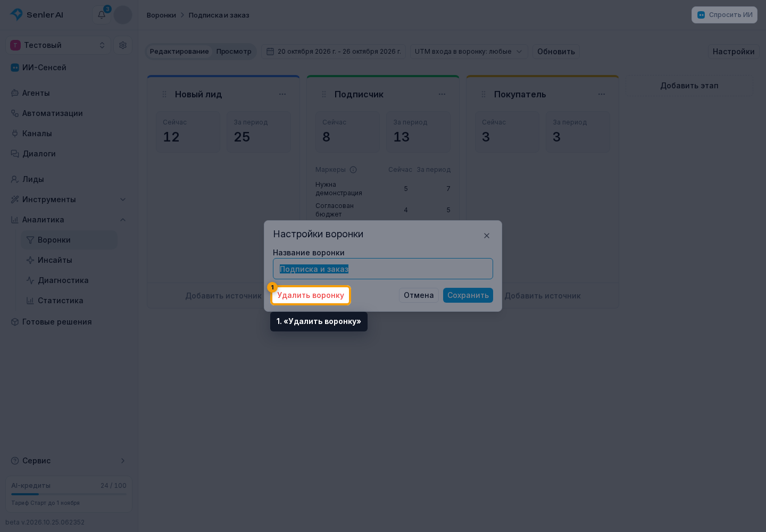This screenshot has width=766, height=532.
Task: Click the «Маркеры» info icon
Action: click(x=353, y=170)
